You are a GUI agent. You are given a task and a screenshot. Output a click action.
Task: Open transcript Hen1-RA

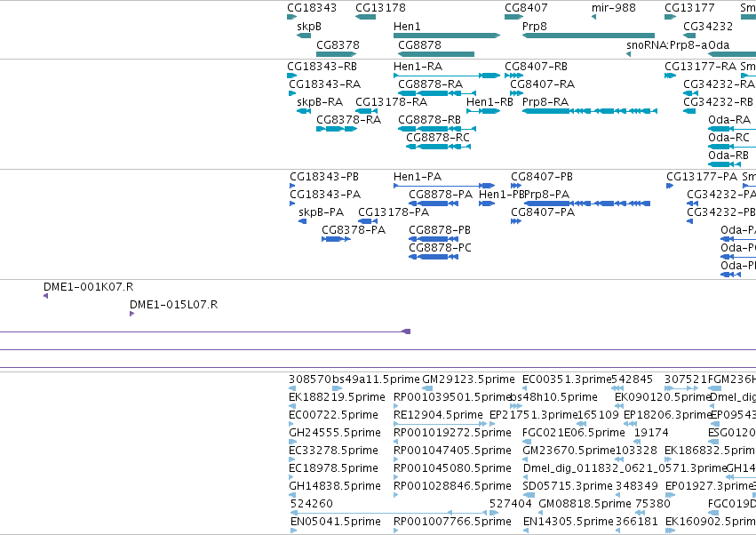[447, 76]
